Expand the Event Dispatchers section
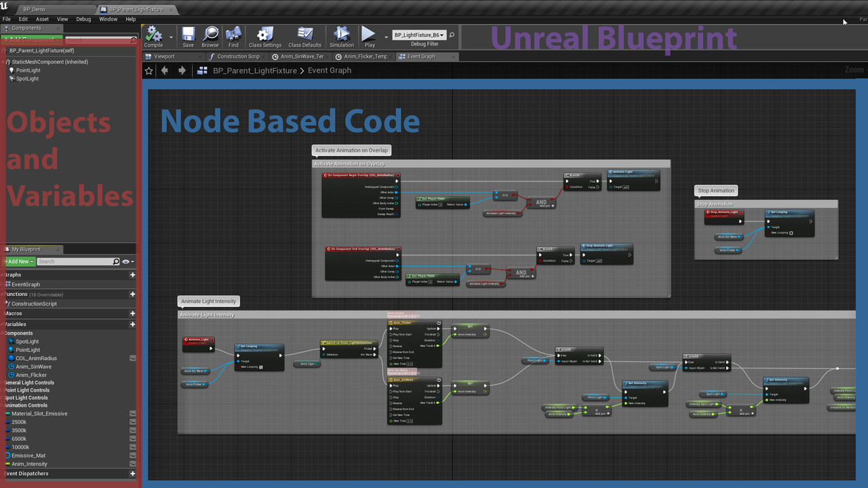Screen dimensions: 868x488 pos(26,474)
